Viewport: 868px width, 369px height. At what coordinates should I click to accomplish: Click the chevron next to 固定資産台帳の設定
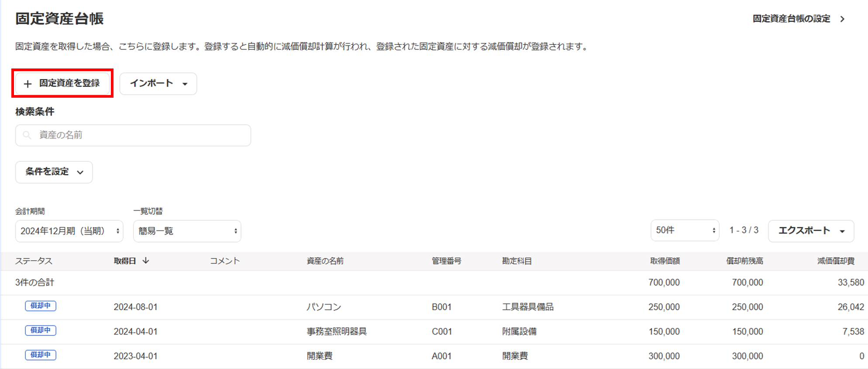[843, 19]
